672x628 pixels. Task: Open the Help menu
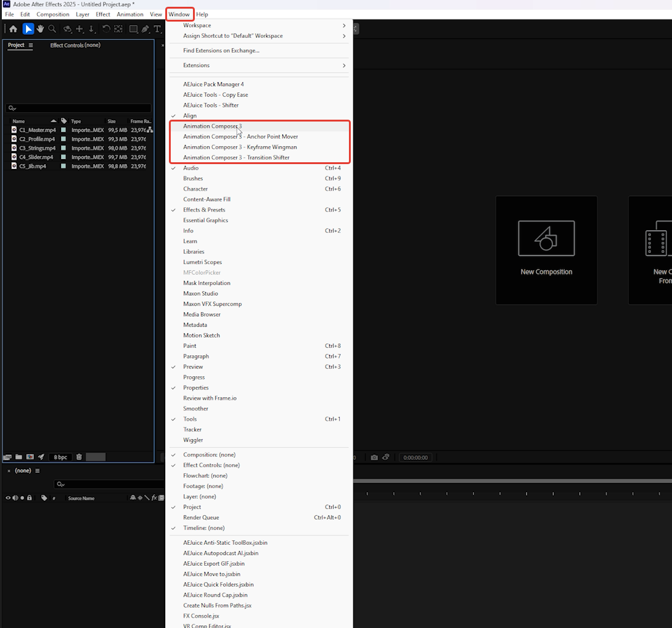coord(202,14)
